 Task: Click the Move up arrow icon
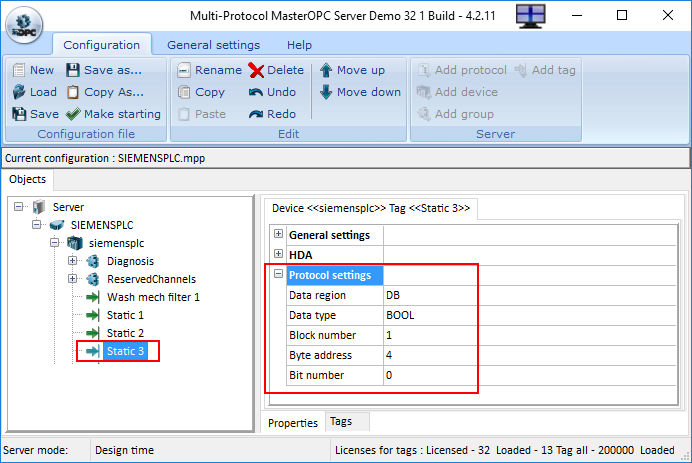click(x=326, y=70)
